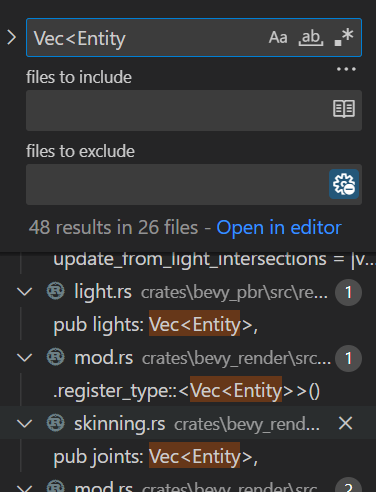Click match count badge for mod.rs

click(x=348, y=358)
